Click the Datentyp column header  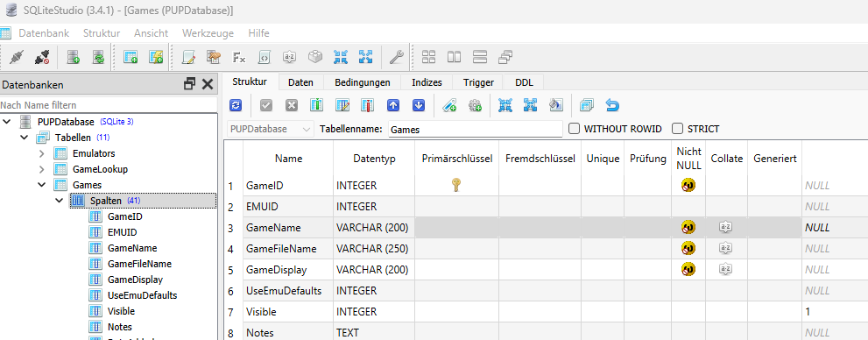[374, 159]
